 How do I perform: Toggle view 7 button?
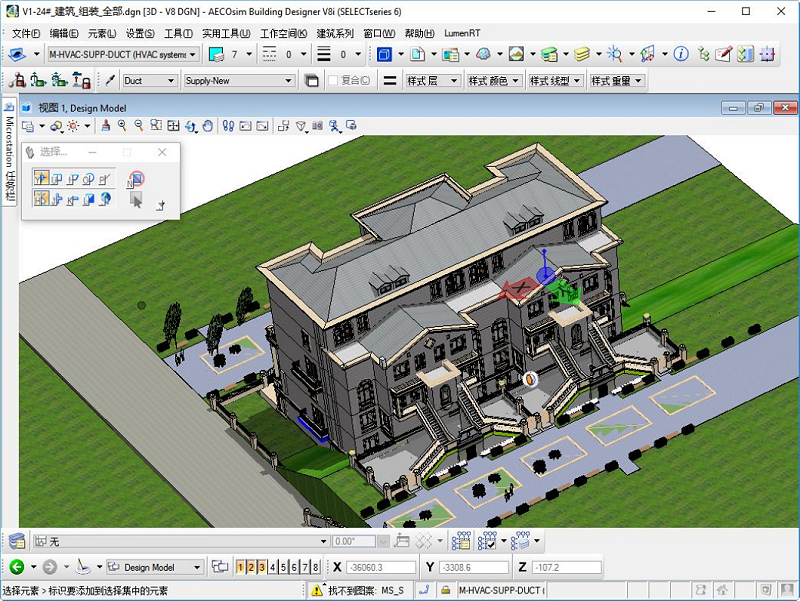(x=305, y=567)
